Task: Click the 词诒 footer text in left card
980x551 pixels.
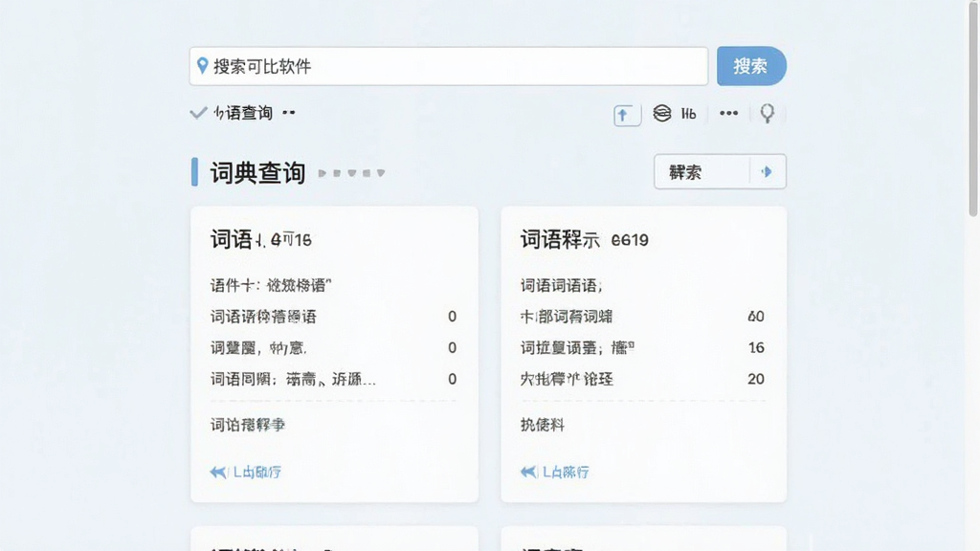Action: (248, 425)
